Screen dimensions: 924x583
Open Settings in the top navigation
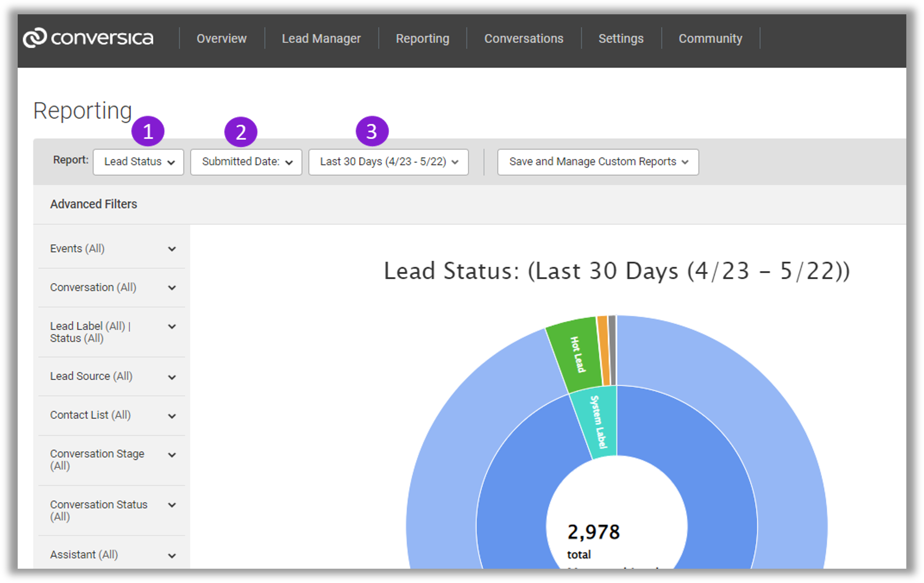(621, 38)
